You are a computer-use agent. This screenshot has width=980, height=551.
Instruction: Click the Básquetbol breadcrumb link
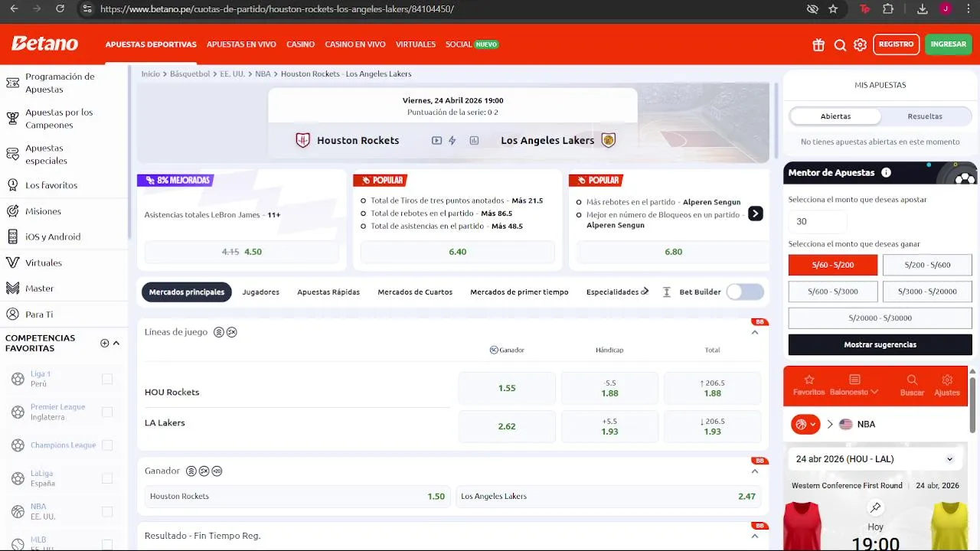pos(190,74)
